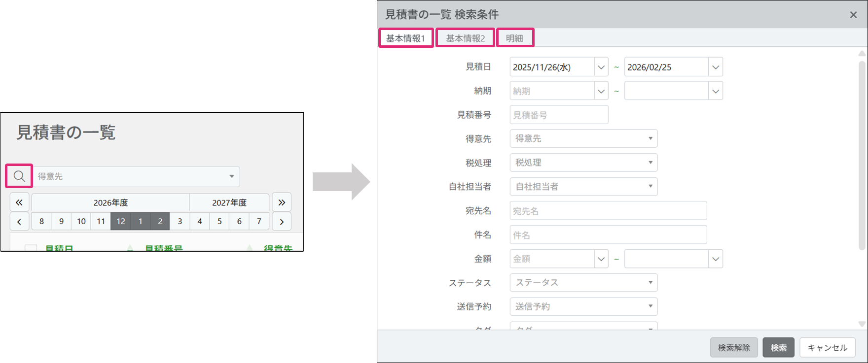868x363 pixels.
Task: Open the ステータス dropdown
Action: [650, 283]
